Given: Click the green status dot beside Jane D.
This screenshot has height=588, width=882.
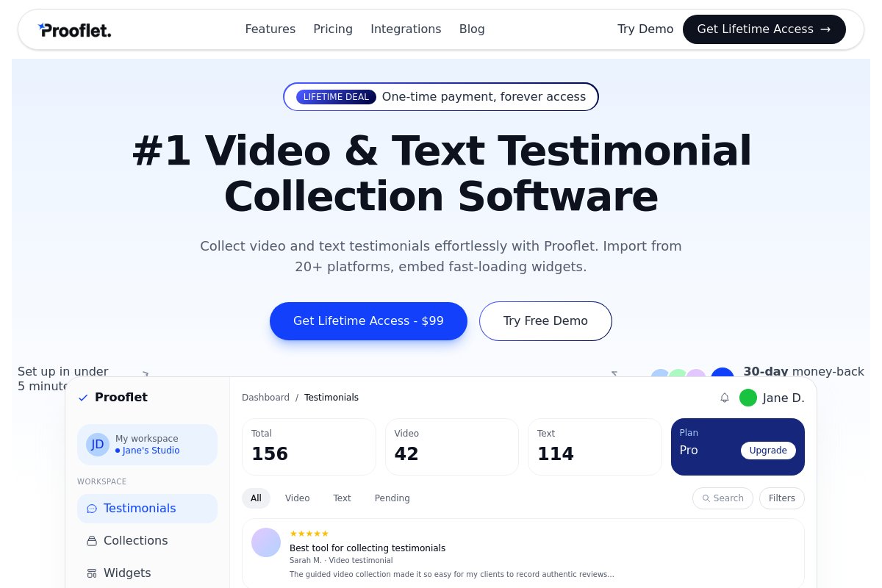Looking at the screenshot, I should pyautogui.click(x=748, y=398).
